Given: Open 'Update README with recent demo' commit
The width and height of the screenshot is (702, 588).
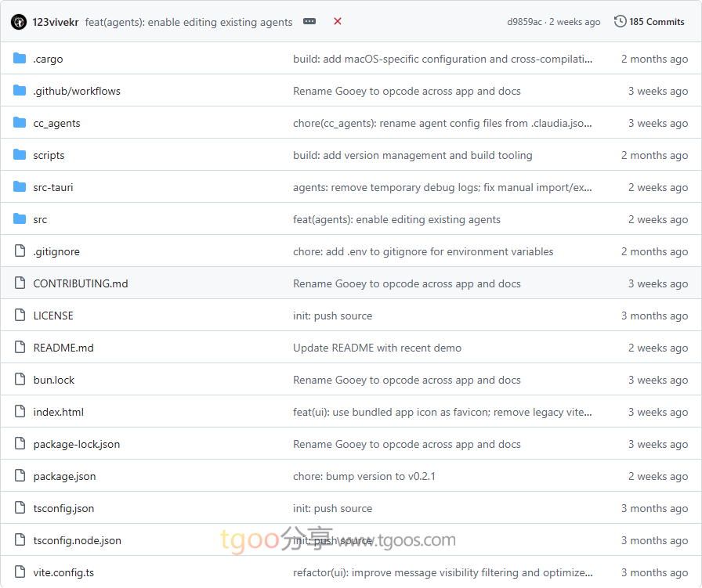Looking at the screenshot, I should click(377, 348).
